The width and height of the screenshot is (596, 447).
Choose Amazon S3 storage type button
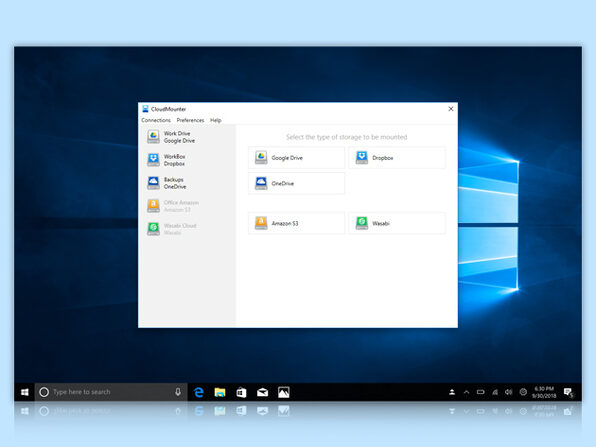[296, 223]
